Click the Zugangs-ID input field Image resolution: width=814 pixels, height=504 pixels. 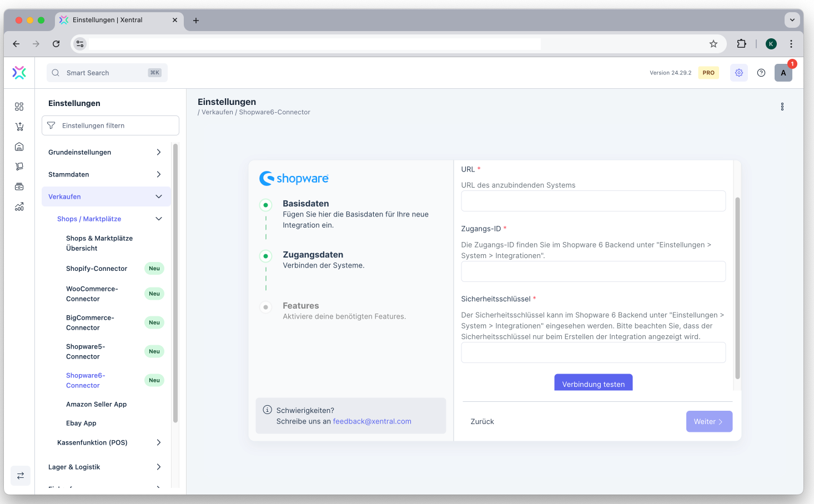tap(593, 271)
